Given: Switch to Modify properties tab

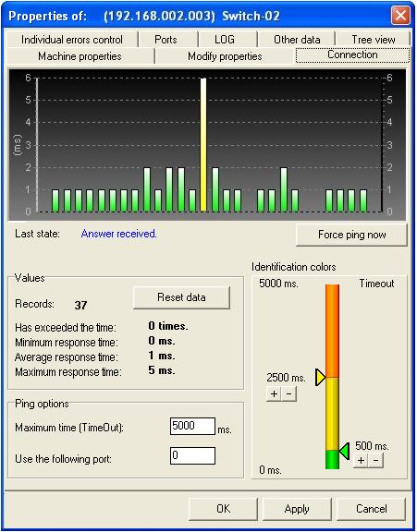Looking at the screenshot, I should (225, 56).
